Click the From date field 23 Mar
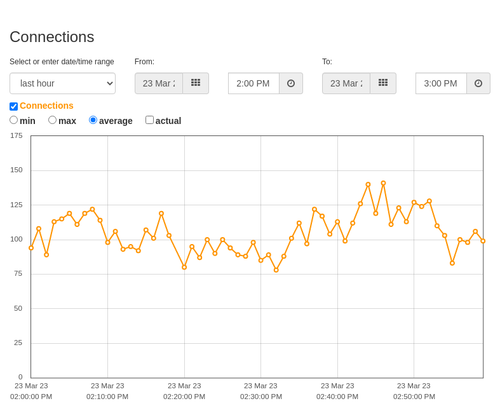The height and width of the screenshot is (403, 500). (x=159, y=83)
